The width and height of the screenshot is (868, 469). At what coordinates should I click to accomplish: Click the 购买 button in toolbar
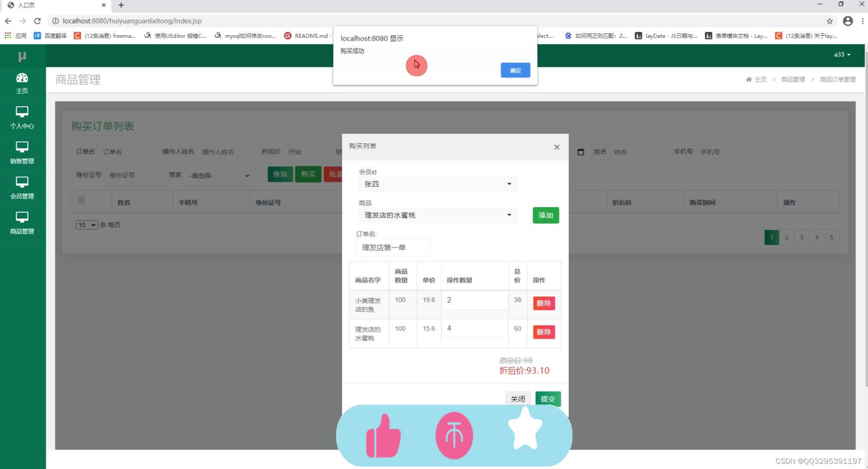308,174
